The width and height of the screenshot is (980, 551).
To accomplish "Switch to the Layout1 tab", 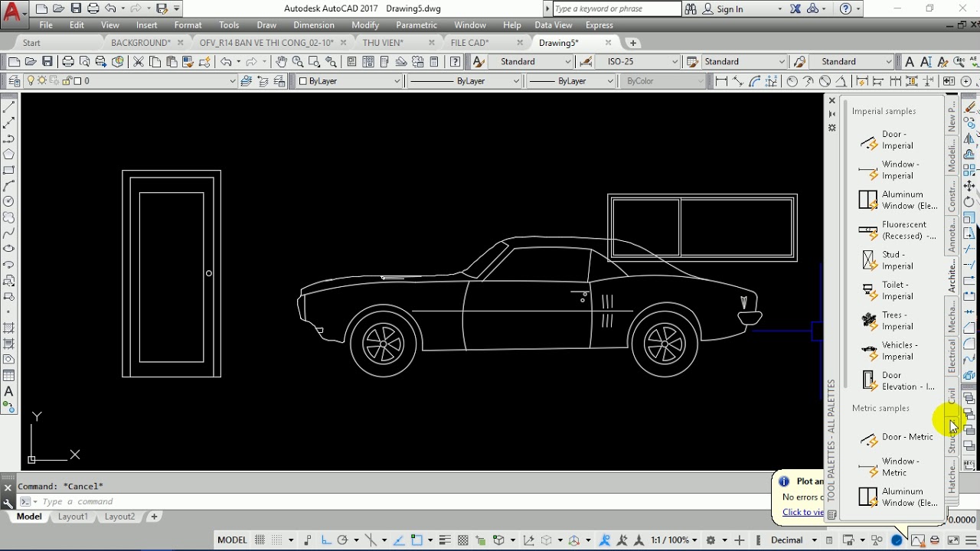I will pyautogui.click(x=73, y=517).
